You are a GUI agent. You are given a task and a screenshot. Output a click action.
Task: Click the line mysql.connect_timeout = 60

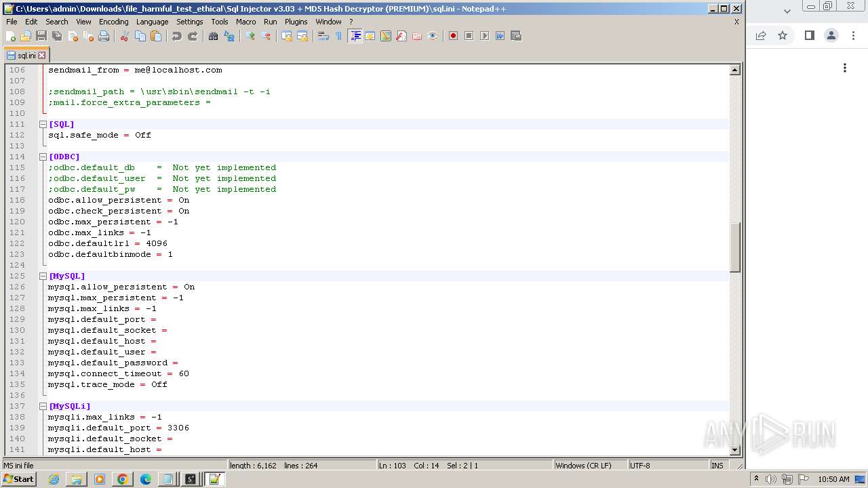119,373
